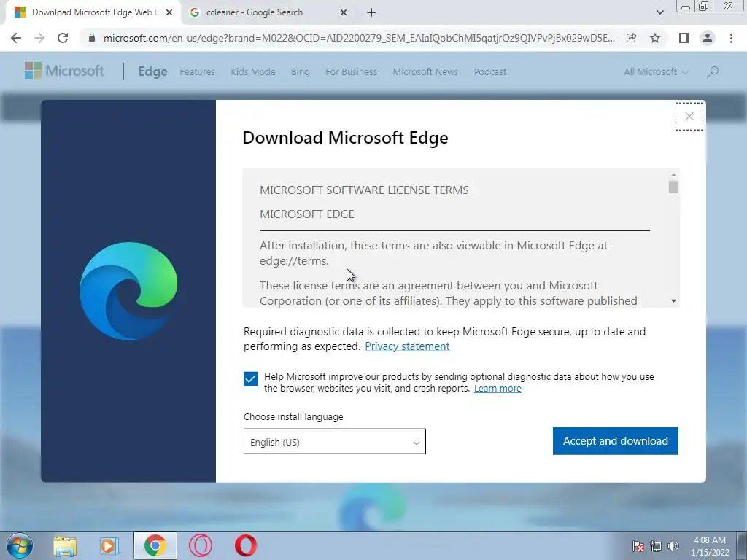Click the license terms scrollbar thumb
This screenshot has width=747, height=560.
[673, 186]
